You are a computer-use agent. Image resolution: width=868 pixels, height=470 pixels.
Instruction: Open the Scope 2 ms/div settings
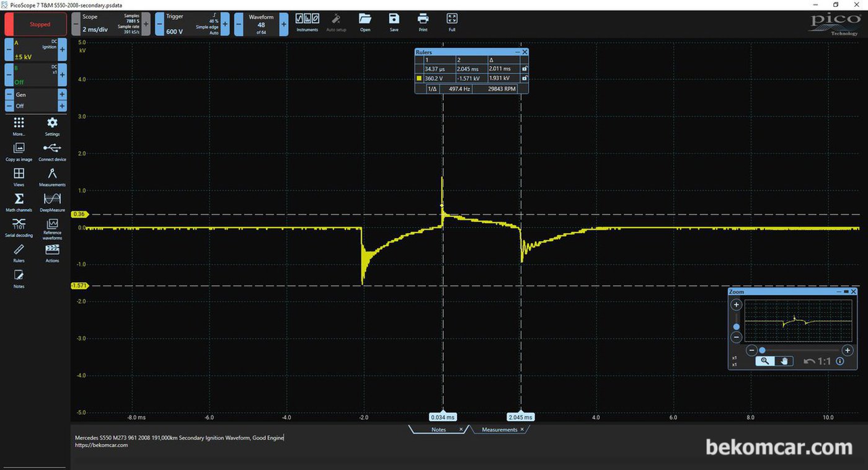[x=111, y=24]
